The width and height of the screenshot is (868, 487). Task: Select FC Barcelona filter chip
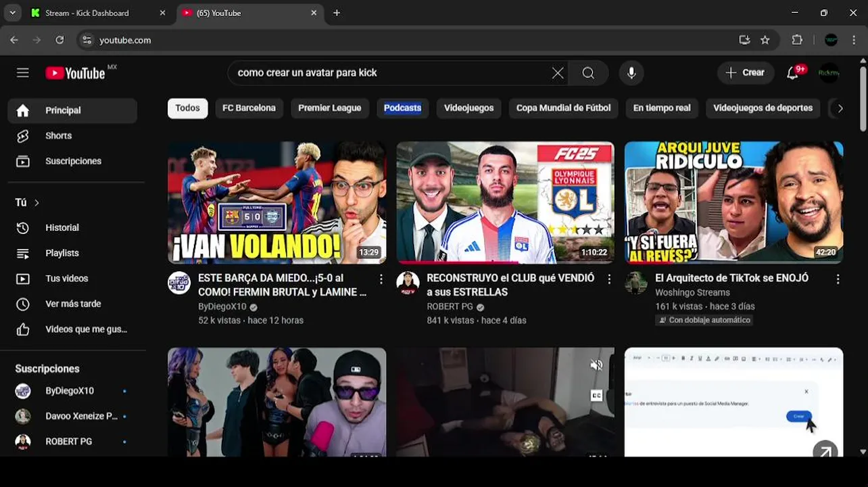tap(249, 108)
